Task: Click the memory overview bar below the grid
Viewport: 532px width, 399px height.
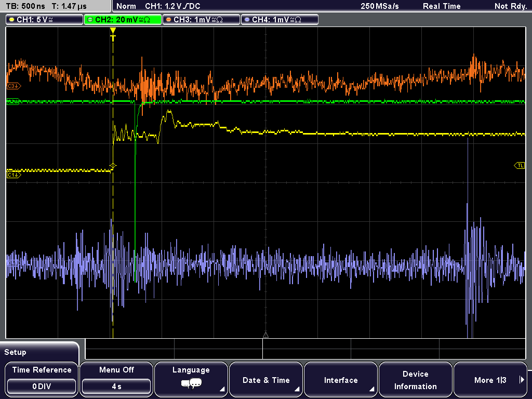Action: click(305, 349)
